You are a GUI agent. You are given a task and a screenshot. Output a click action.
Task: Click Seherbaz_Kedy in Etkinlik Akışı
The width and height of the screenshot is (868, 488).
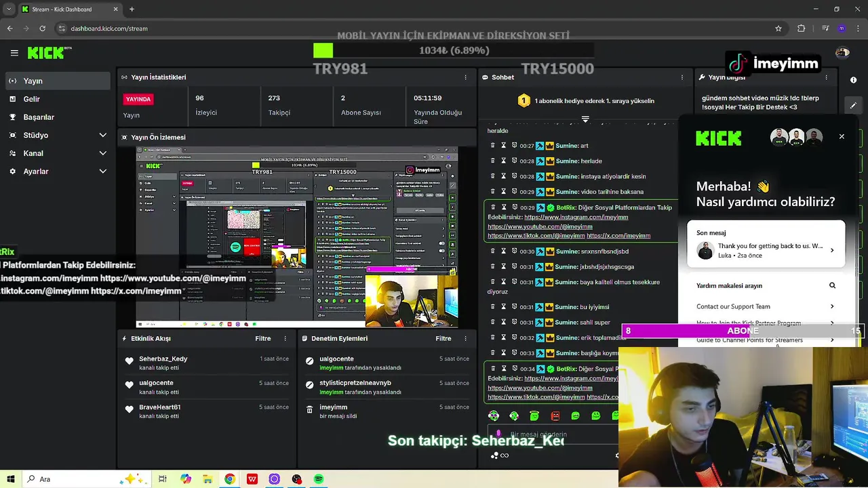pos(163,359)
